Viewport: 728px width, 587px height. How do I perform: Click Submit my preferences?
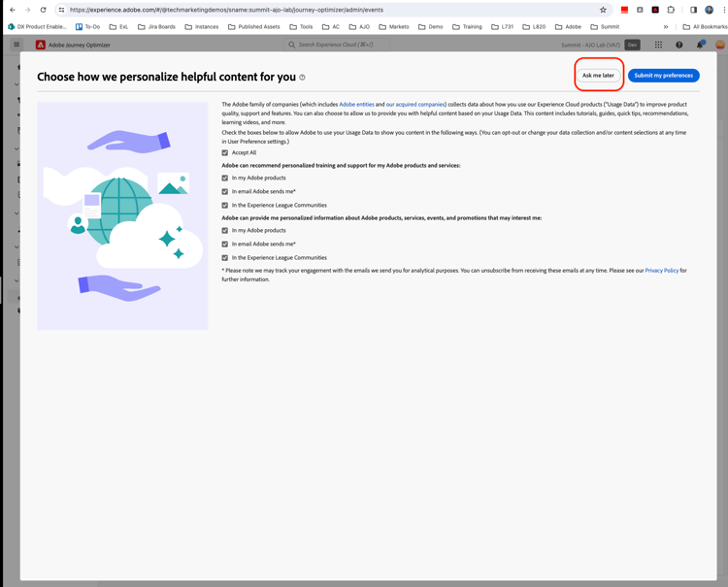tap(664, 75)
